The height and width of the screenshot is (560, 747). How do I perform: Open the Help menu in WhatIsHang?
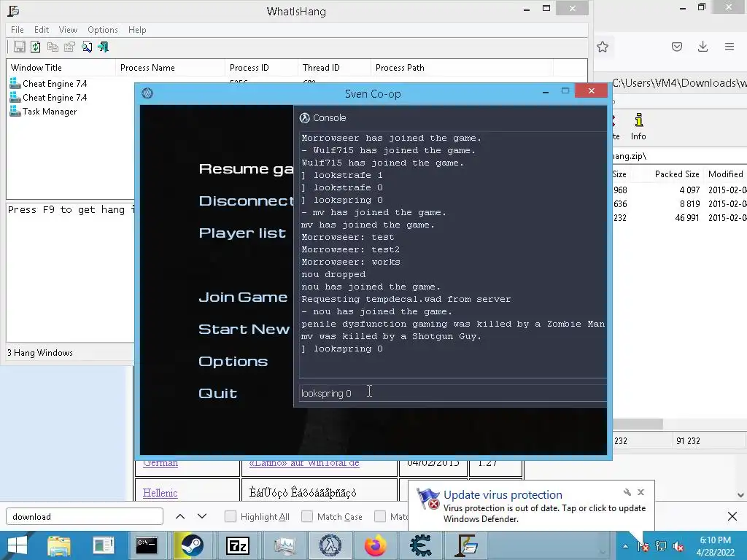click(137, 29)
